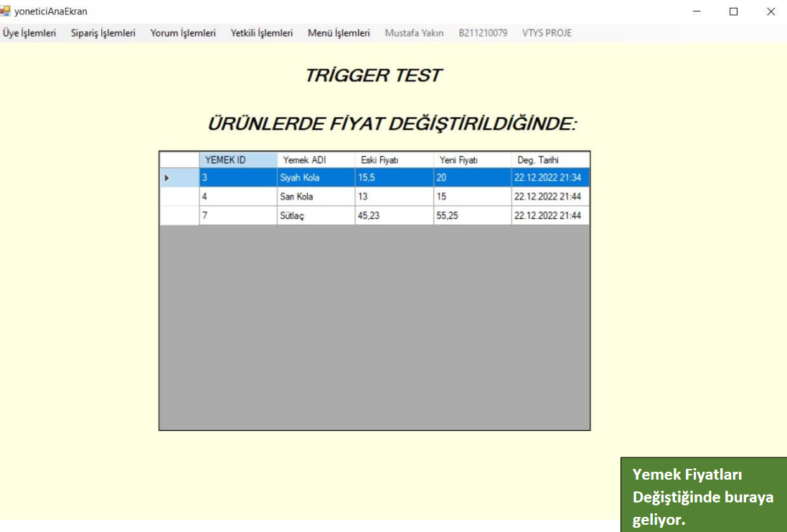Viewport: 787px width, 532px height.
Task: Click the old price cell 45,23
Action: tap(394, 215)
